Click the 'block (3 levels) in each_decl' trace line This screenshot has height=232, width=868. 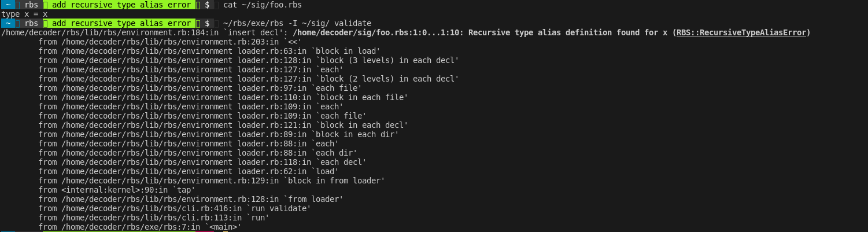(x=249, y=60)
